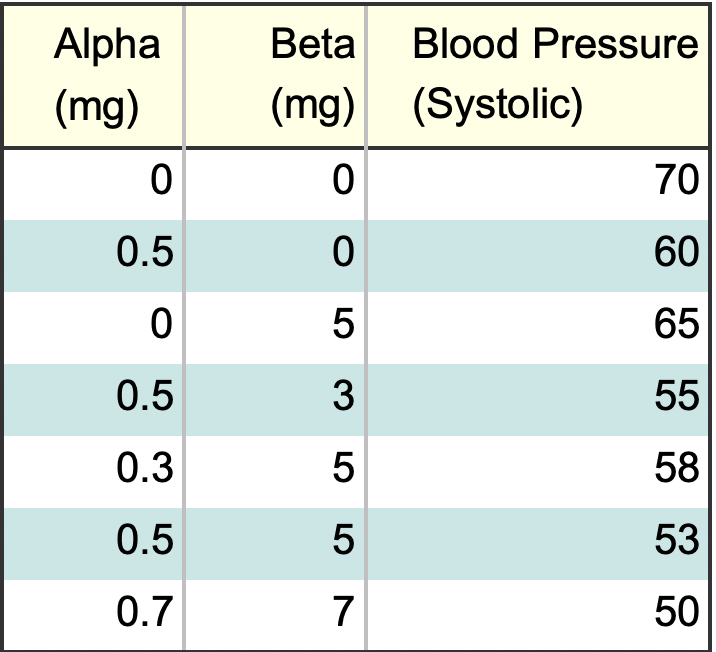Click the Beta cell with value 3
The height and width of the screenshot is (652, 716).
[x=342, y=398]
